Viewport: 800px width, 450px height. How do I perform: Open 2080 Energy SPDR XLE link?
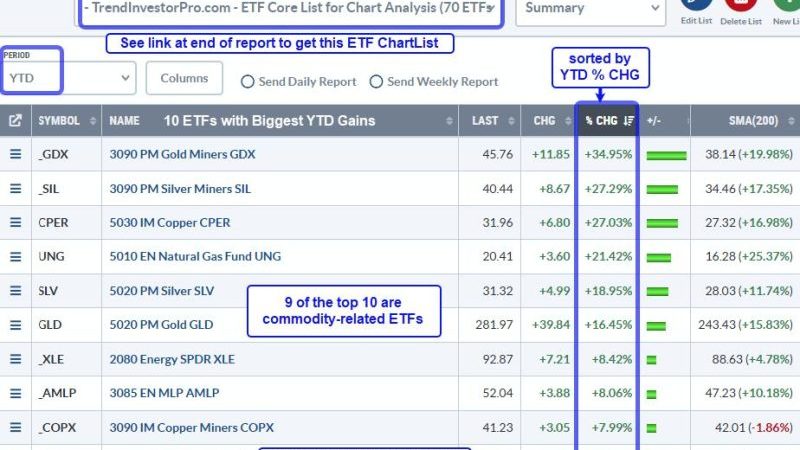click(x=172, y=359)
